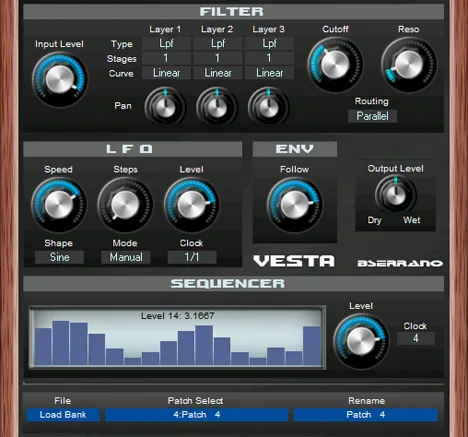Viewport: 468px width, 437px height.
Task: Click the ENV Follow knob
Action: 294,205
